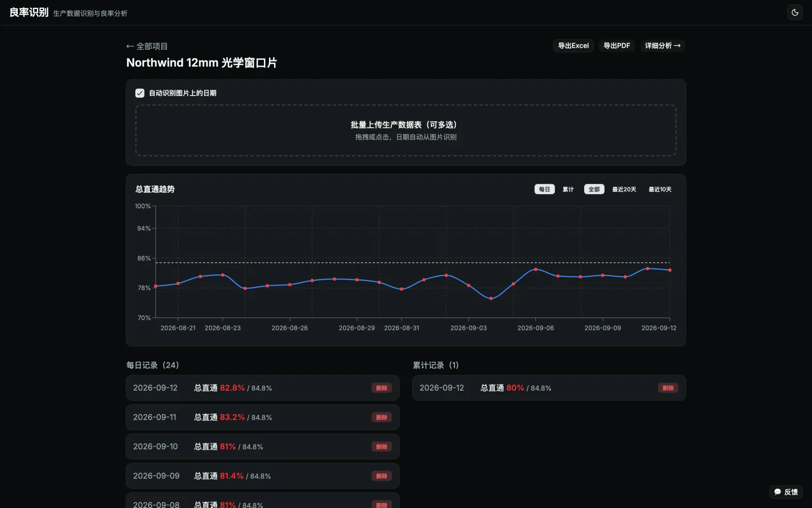The width and height of the screenshot is (812, 508).
Task: Click the last chart data point 2026-09-12
Action: [x=670, y=270]
